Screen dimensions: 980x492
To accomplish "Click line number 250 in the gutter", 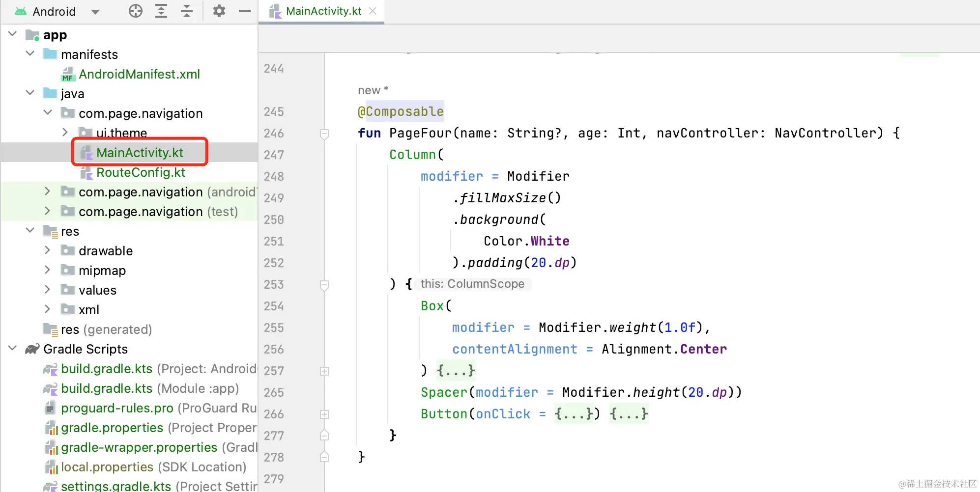I will (274, 219).
